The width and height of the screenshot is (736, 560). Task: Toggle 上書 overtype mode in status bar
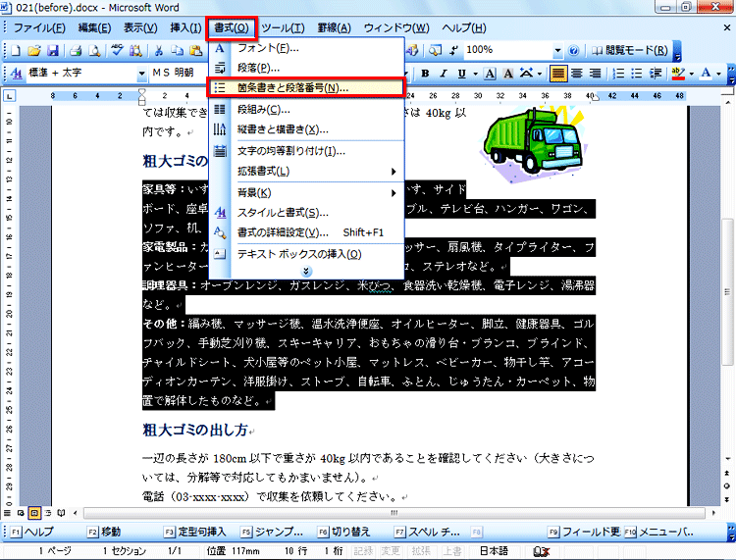pyautogui.click(x=452, y=551)
